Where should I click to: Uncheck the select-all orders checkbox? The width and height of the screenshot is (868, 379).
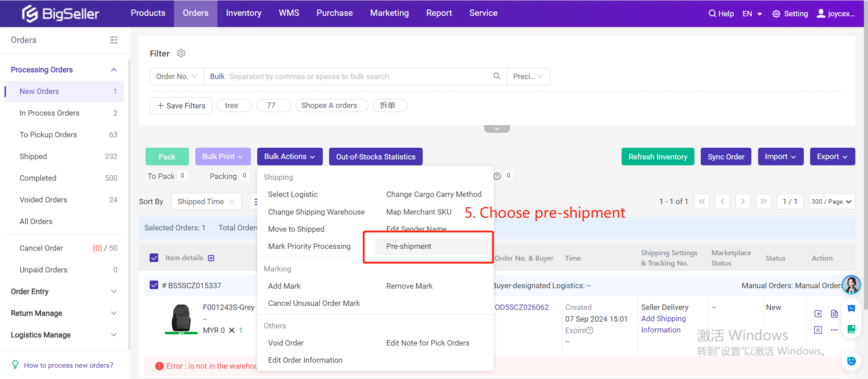[154, 258]
